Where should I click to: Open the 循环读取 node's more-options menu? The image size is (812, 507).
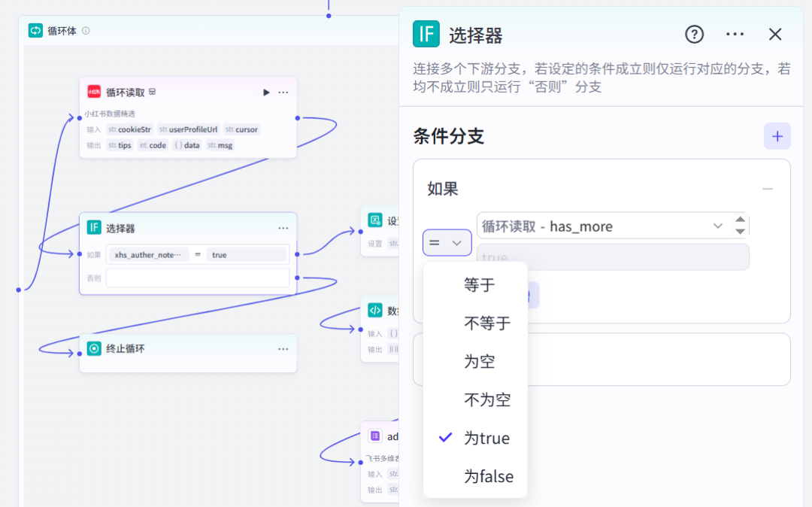point(283,93)
